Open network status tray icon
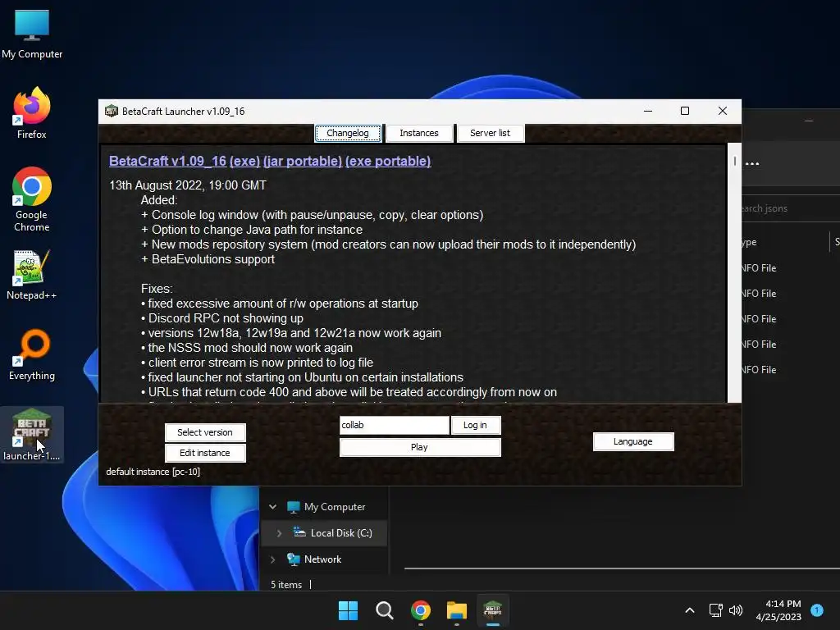840x630 pixels. pos(715,610)
